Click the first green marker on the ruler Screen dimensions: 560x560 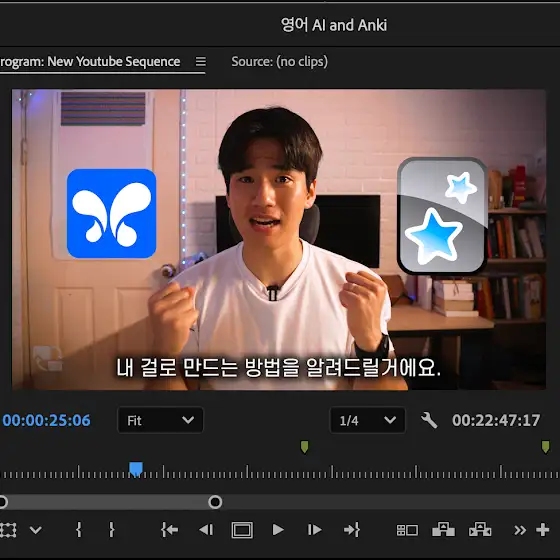tap(304, 447)
